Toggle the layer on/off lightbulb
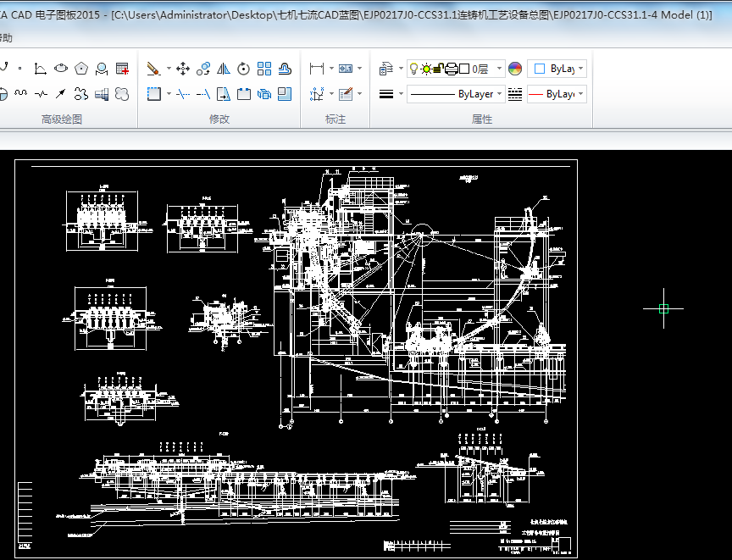The height and width of the screenshot is (560, 732). (x=413, y=69)
